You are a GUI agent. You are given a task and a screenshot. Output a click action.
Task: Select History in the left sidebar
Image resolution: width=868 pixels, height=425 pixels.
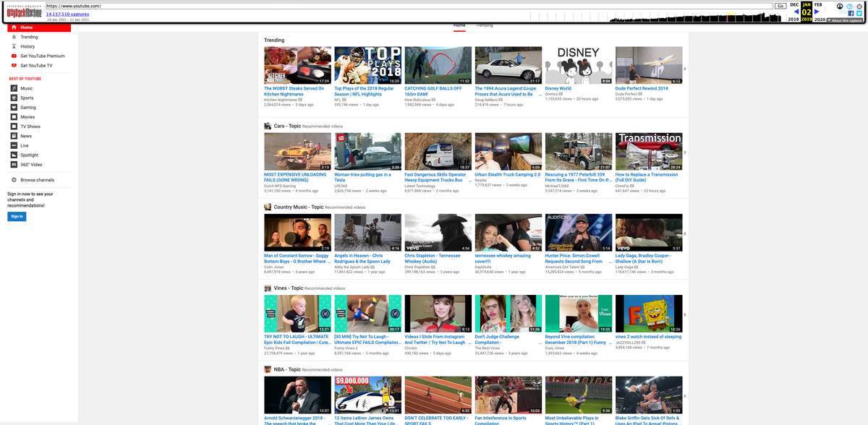tap(27, 46)
